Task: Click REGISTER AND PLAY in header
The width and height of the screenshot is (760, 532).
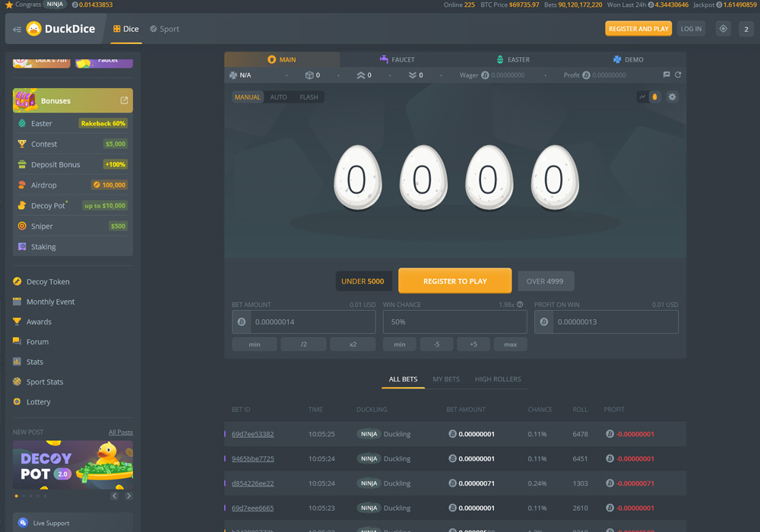Action: coord(638,29)
